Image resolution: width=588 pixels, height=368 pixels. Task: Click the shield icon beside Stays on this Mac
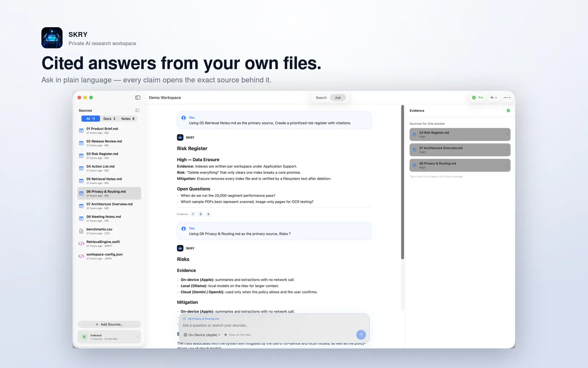[226, 335]
